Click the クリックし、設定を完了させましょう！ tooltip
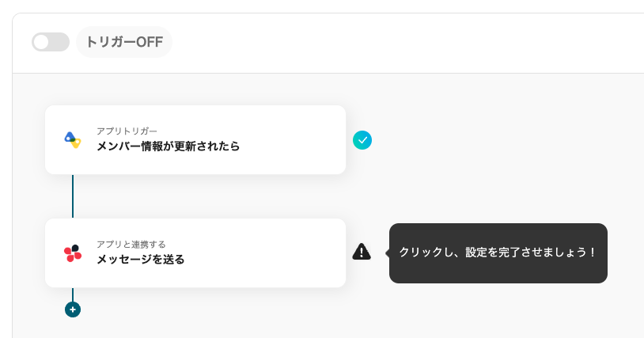The image size is (644, 338). 498,253
